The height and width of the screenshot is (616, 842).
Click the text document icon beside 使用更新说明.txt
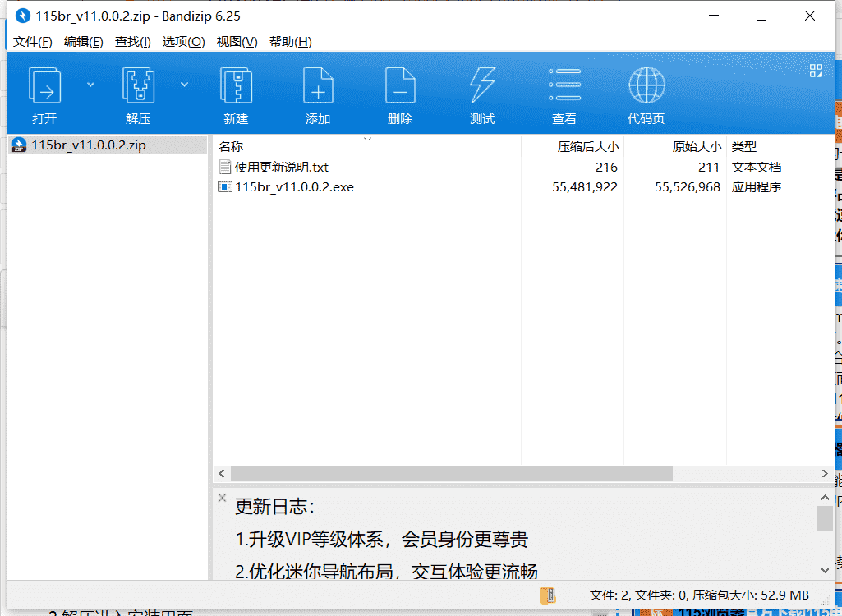225,167
